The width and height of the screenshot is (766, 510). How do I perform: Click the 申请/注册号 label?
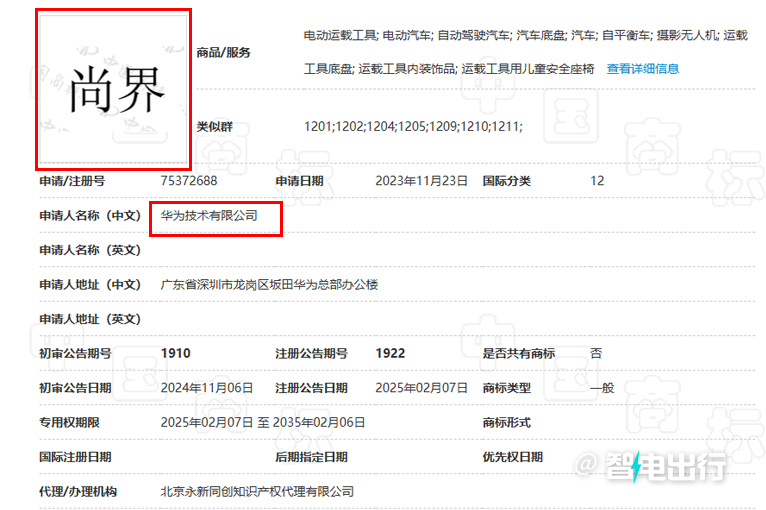click(x=72, y=181)
